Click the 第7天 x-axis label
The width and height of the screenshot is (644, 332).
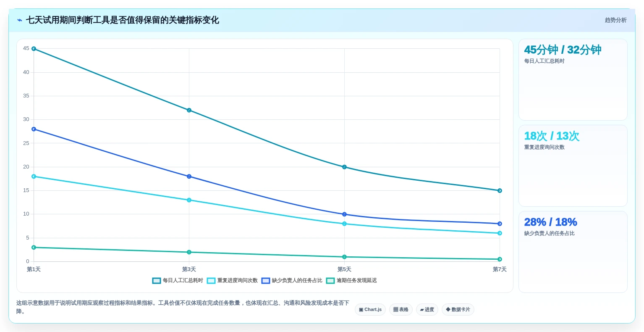500,269
